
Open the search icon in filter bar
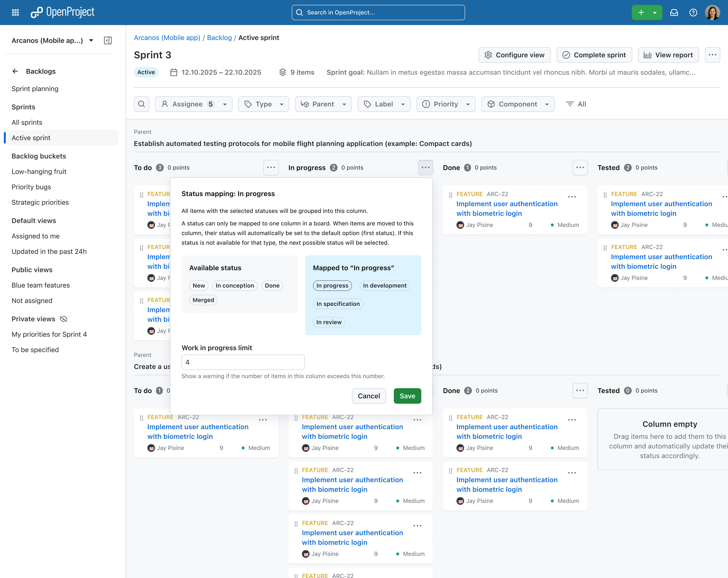tap(142, 104)
